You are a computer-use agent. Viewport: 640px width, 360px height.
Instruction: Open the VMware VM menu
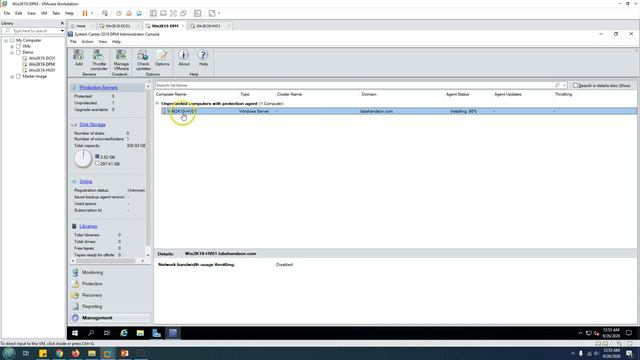point(44,13)
